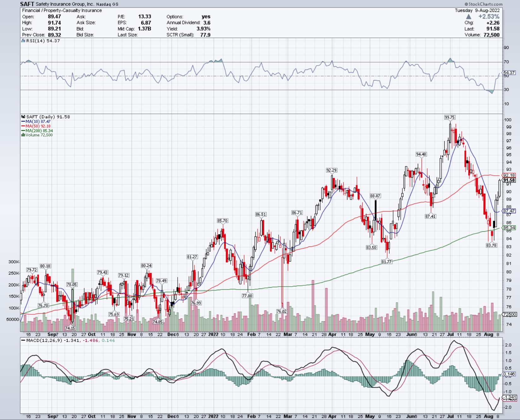Click the 94.48 high price label
The image size is (520, 420).
tap(421, 154)
